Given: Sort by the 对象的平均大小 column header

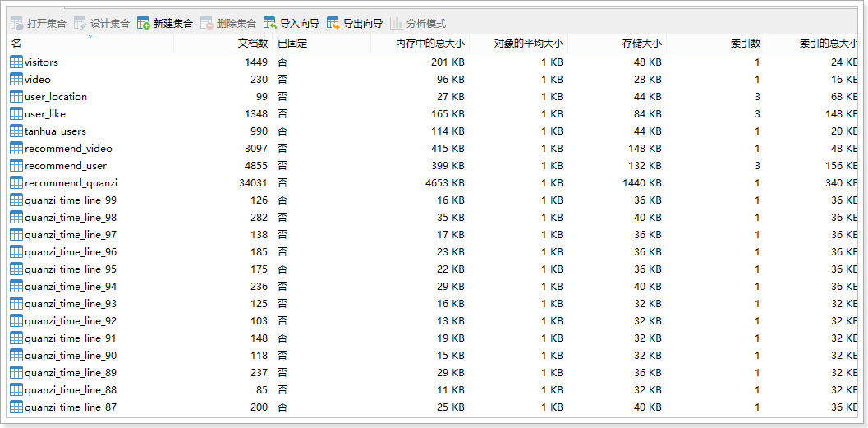Looking at the screenshot, I should (x=519, y=44).
